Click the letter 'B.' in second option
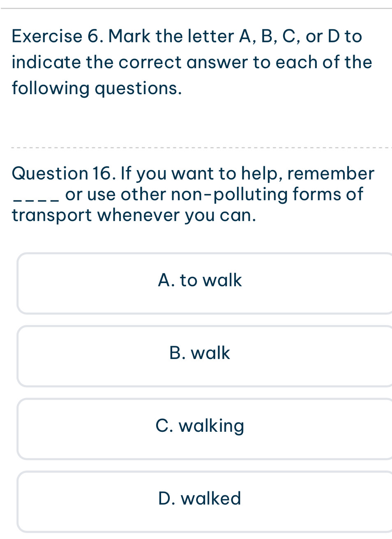The height and width of the screenshot is (539, 392). pos(176,353)
